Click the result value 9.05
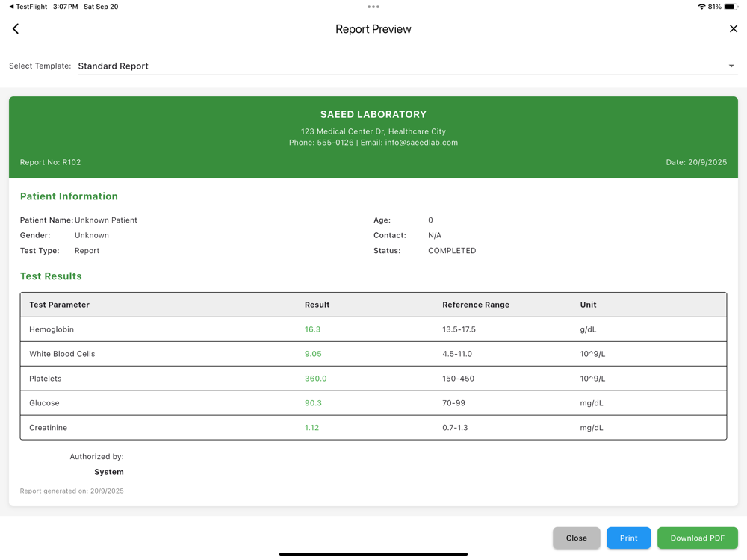 point(313,354)
